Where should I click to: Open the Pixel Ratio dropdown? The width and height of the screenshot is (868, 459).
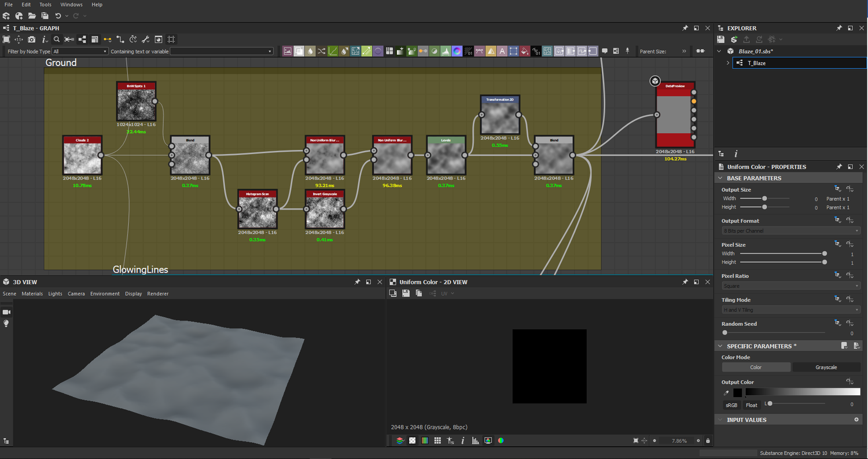pos(791,286)
